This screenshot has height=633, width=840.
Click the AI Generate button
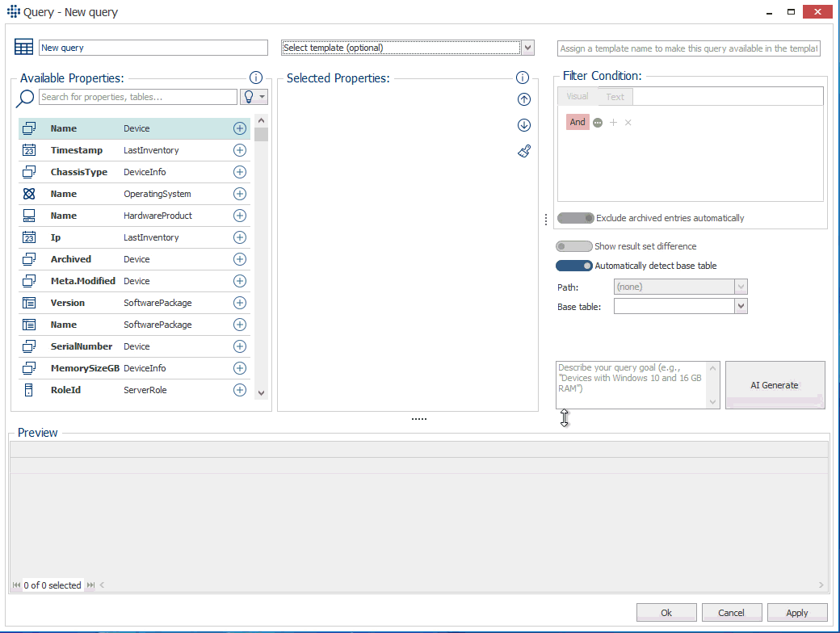775,385
